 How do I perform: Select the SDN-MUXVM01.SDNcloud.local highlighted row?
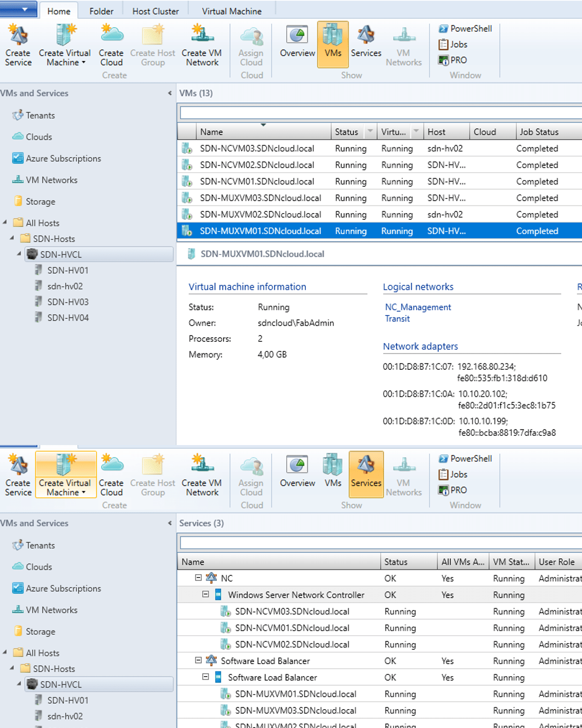click(379, 231)
